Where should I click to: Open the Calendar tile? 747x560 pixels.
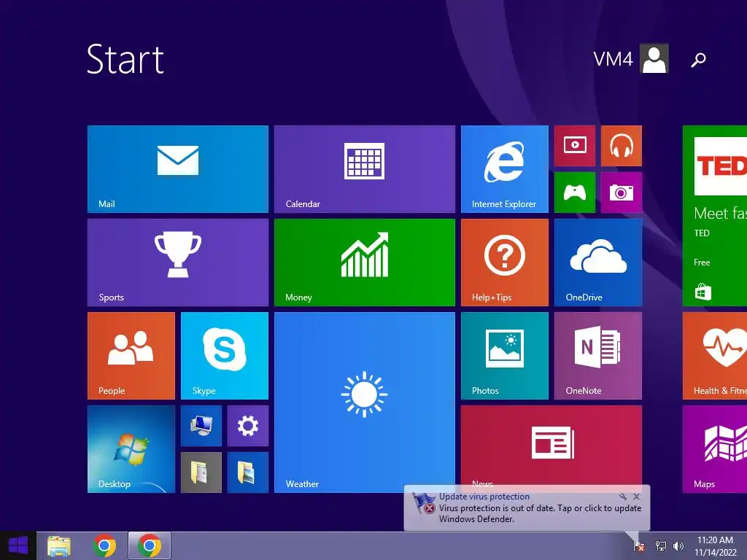(x=365, y=169)
